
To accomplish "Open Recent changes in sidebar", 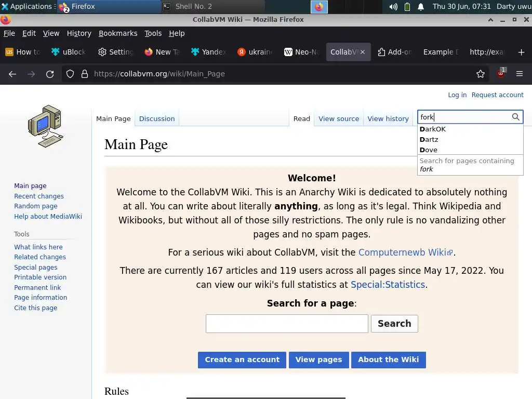I will click(x=38, y=196).
